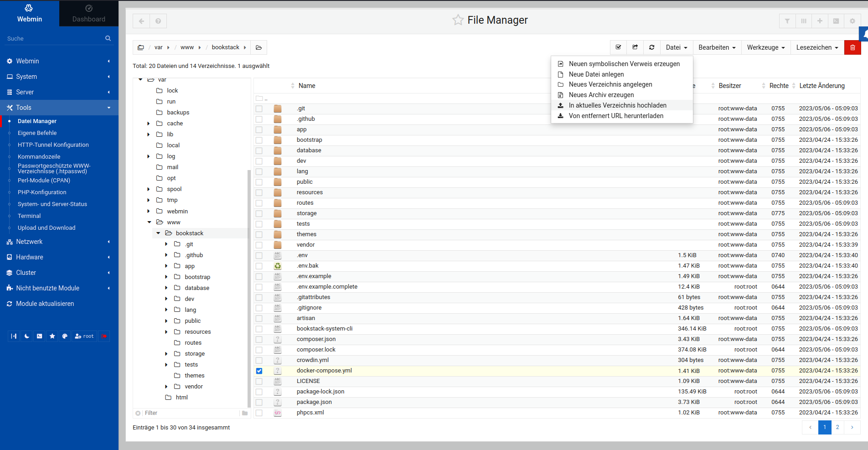Click the filter funnel icon in top toolbar
868x450 pixels.
[787, 21]
